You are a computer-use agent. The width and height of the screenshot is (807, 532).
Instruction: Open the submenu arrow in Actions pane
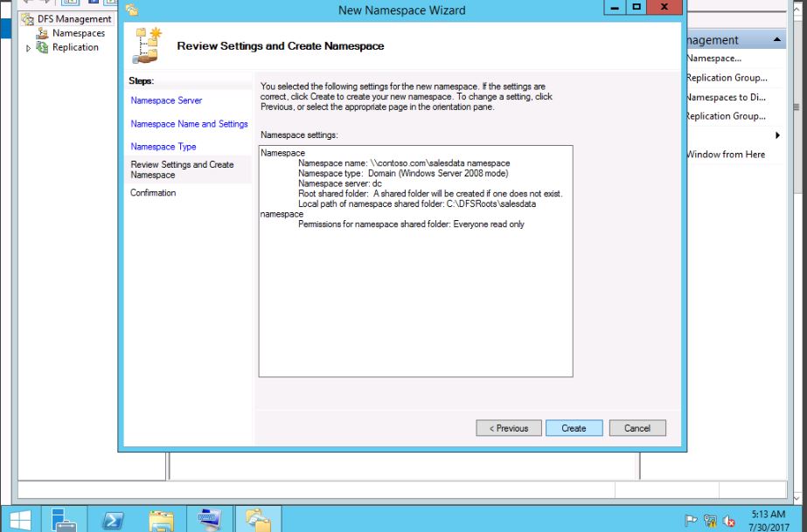point(777,135)
